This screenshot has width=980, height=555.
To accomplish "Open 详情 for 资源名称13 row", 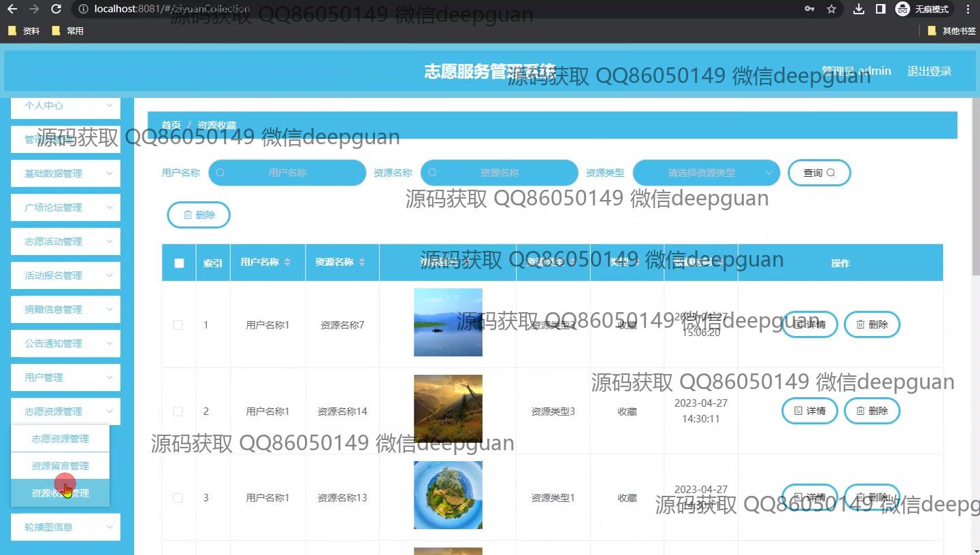I will click(x=809, y=497).
